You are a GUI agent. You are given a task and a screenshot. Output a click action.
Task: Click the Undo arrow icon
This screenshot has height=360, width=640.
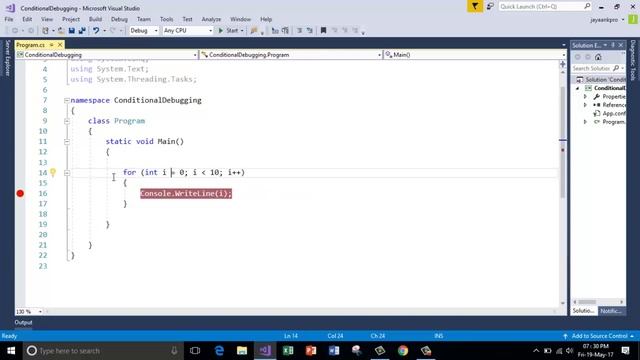(96, 31)
